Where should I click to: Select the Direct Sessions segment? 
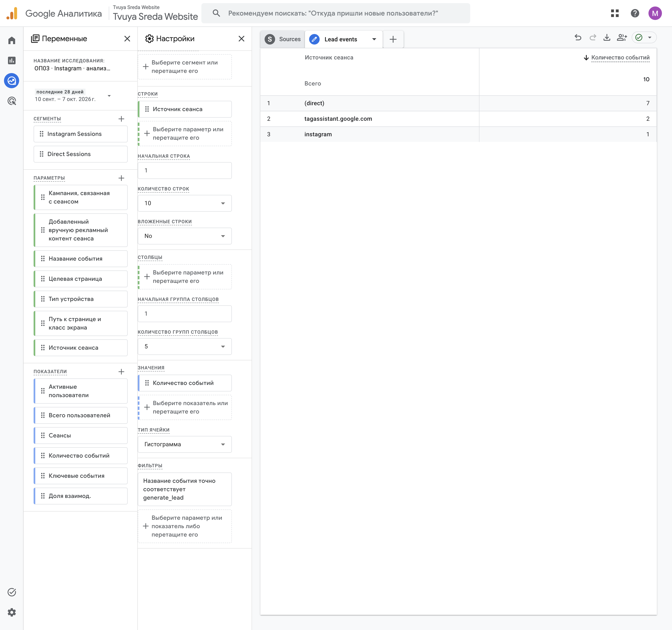(x=80, y=154)
